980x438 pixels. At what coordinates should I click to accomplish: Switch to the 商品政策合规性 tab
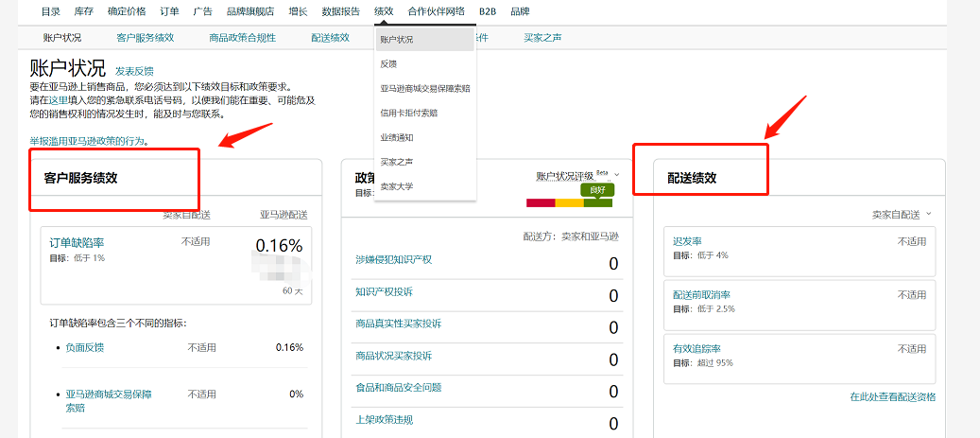(242, 38)
